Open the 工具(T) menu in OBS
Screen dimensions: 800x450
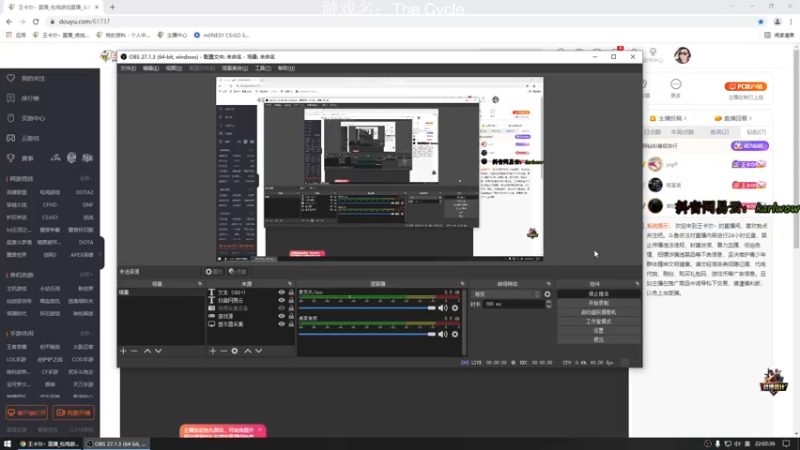[x=263, y=68]
